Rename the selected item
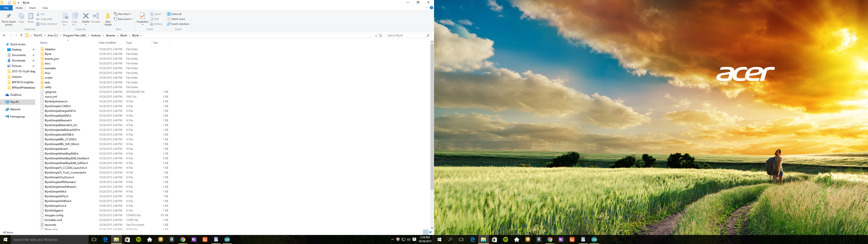 click(x=96, y=18)
